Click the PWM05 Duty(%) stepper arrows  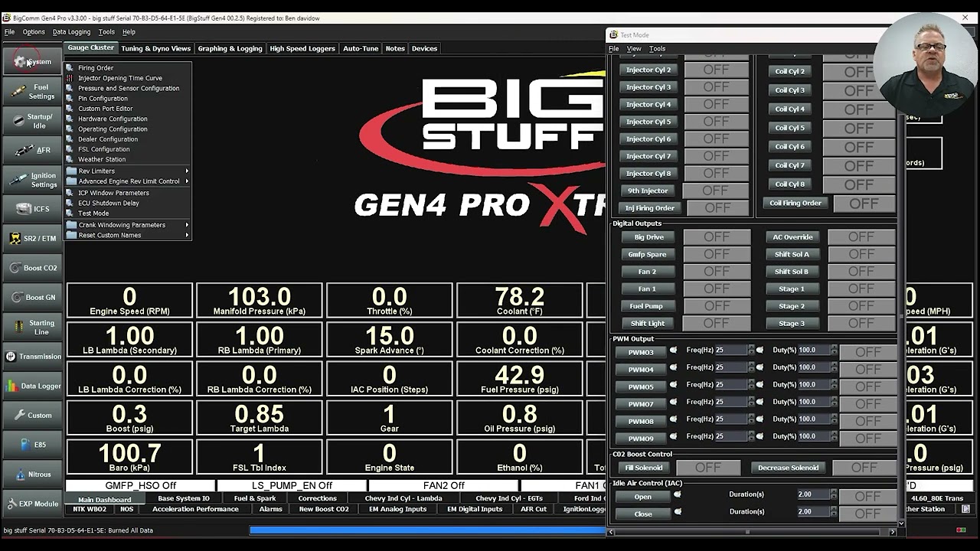click(834, 385)
